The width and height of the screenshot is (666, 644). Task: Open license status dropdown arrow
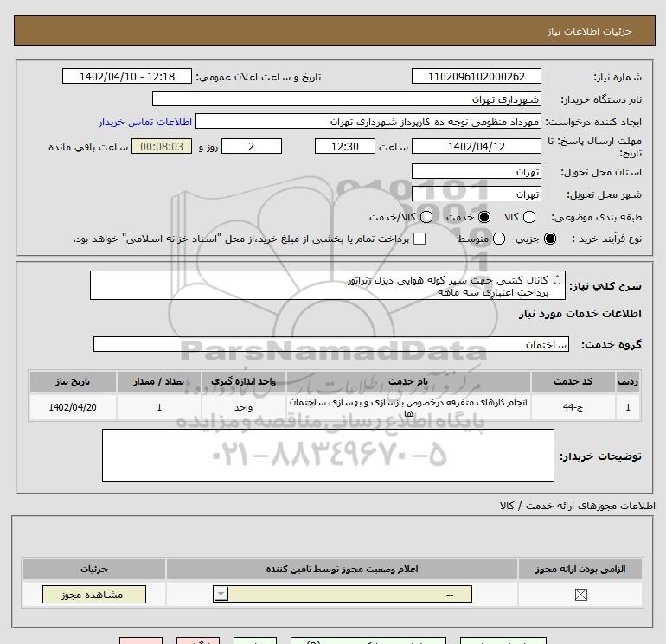tap(221, 594)
